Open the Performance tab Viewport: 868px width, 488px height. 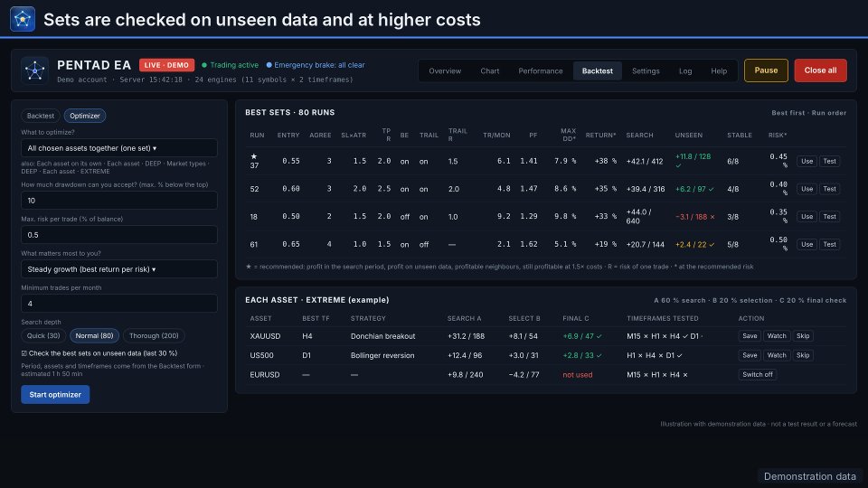541,70
